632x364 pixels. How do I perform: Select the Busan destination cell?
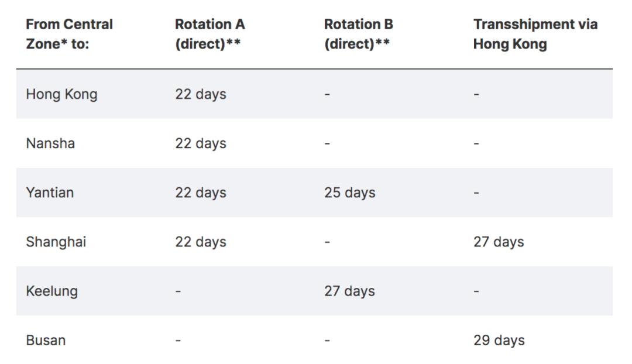[46, 340]
